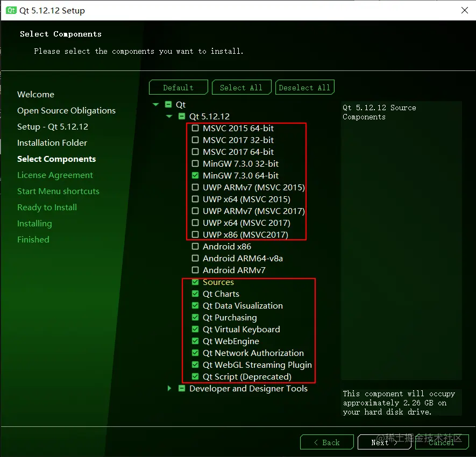
Task: Check MSVC 2017 32-bit component
Action: pyautogui.click(x=195, y=140)
